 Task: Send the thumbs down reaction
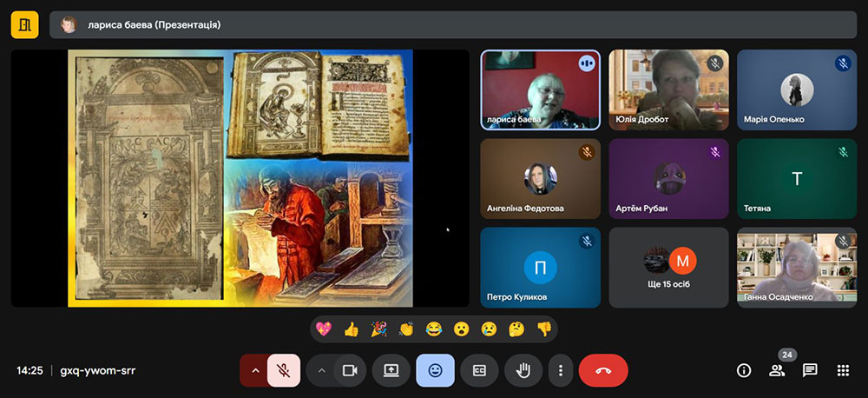[543, 329]
